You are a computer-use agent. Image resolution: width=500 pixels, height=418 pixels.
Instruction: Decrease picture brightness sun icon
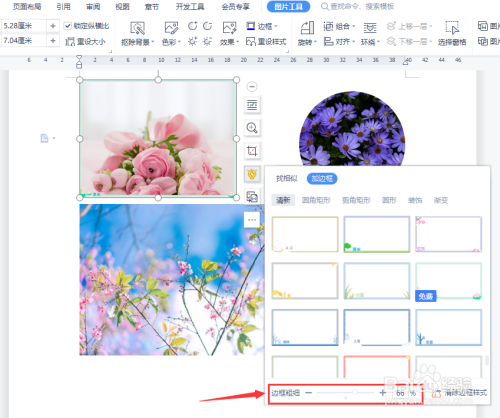207,42
